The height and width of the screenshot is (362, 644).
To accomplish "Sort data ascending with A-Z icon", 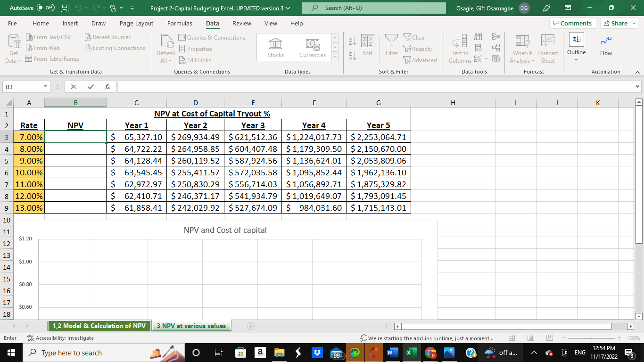I will point(352,40).
